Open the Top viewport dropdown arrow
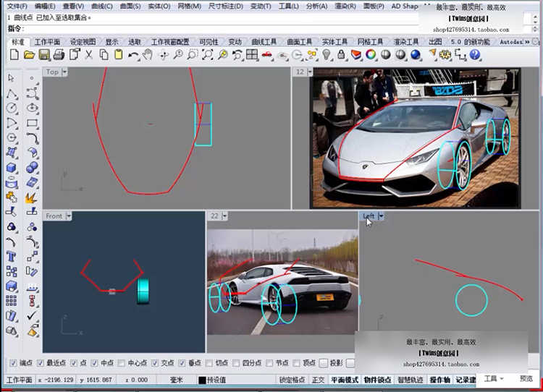This screenshot has width=543, height=392. pos(65,72)
